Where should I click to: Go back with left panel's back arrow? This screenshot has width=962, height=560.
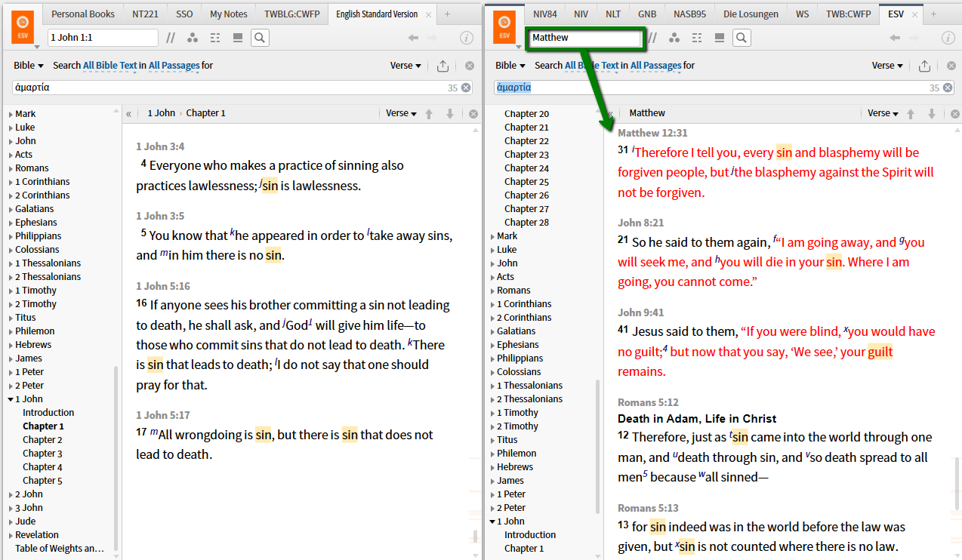click(413, 38)
